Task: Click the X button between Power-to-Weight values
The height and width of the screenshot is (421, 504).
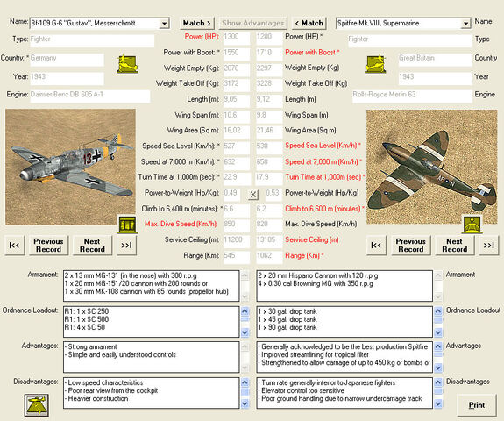Action: (x=253, y=194)
